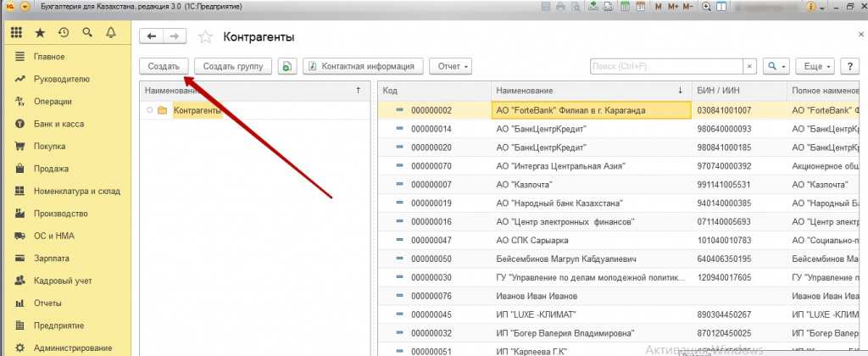
Task: Open the search magnifier dropdown button
Action: [776, 66]
